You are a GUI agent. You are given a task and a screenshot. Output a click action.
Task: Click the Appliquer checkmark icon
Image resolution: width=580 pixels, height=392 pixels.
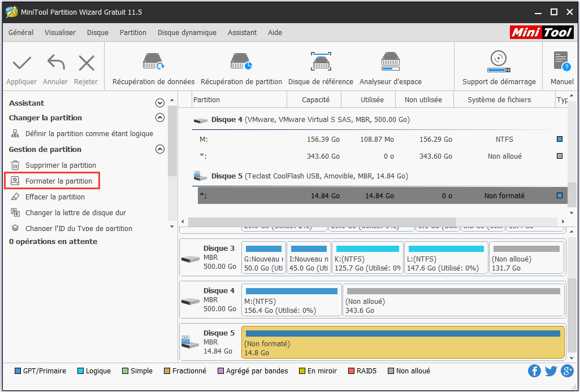(x=22, y=64)
